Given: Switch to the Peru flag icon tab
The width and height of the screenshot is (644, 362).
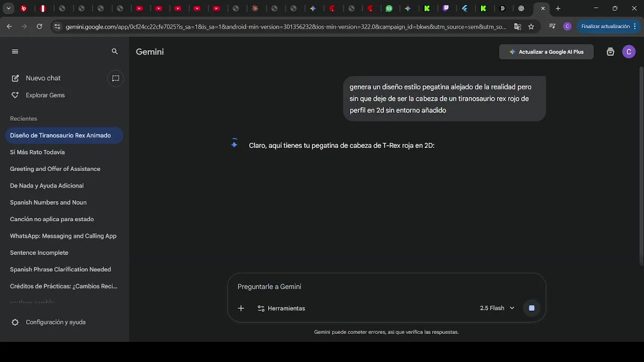Looking at the screenshot, I should [43, 9].
